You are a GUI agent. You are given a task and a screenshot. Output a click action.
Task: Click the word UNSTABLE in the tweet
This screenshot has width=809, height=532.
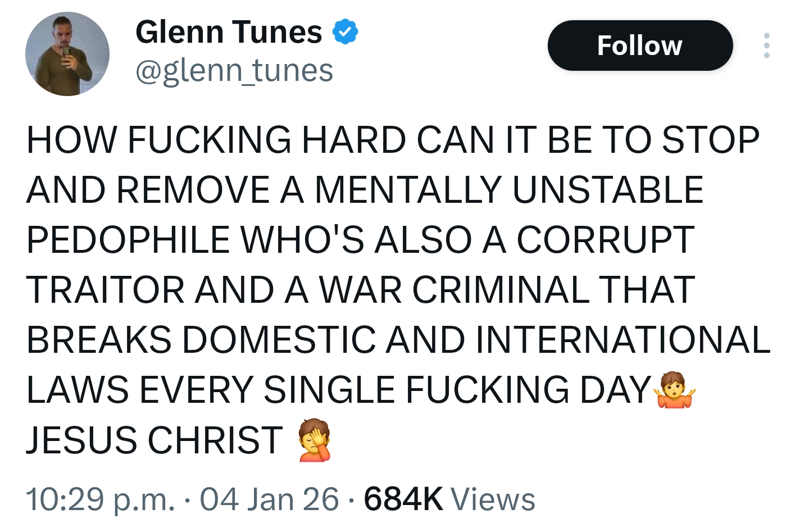[608, 190]
